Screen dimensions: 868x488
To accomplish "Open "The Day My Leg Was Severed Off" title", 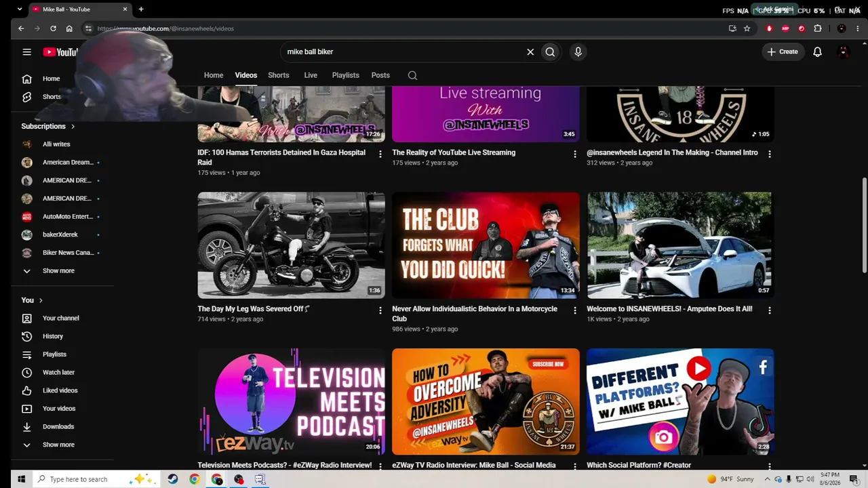I will click(x=254, y=309).
